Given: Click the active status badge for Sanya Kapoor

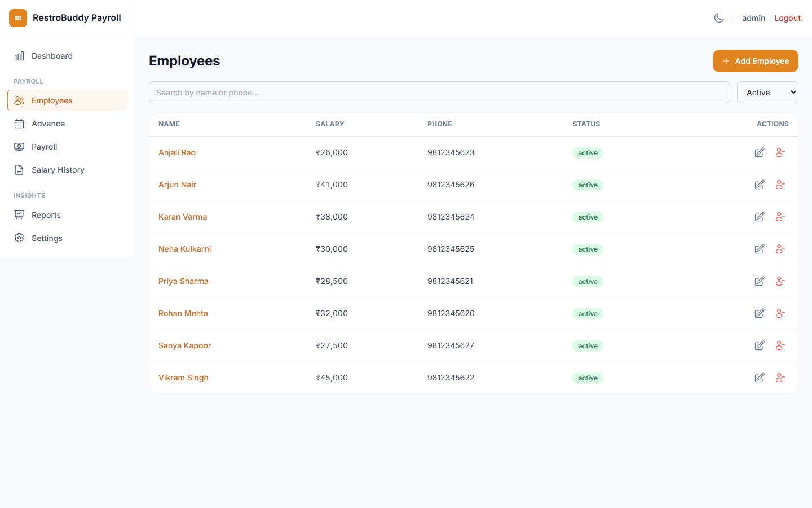Looking at the screenshot, I should tap(588, 346).
